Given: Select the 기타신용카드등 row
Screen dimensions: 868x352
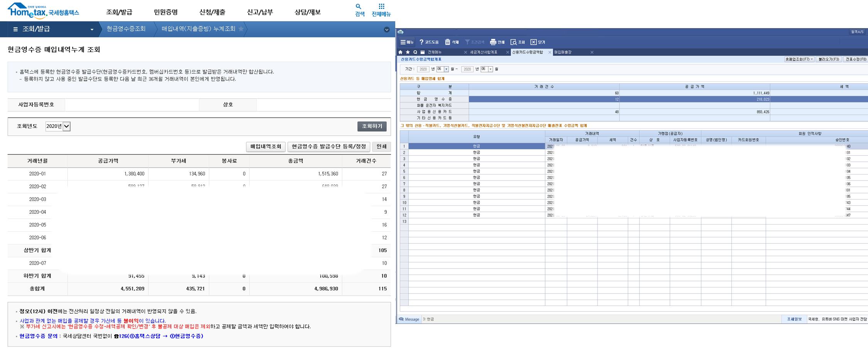Looking at the screenshot, I should tap(634, 118).
